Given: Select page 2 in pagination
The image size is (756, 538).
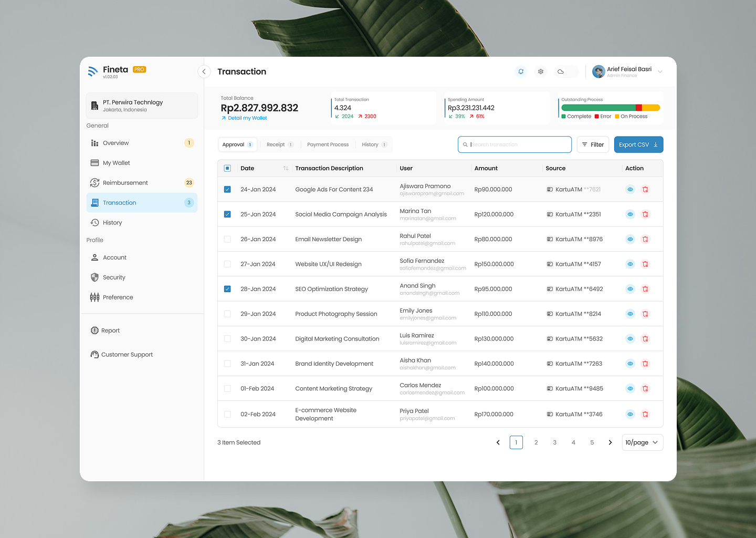Looking at the screenshot, I should click(x=536, y=442).
